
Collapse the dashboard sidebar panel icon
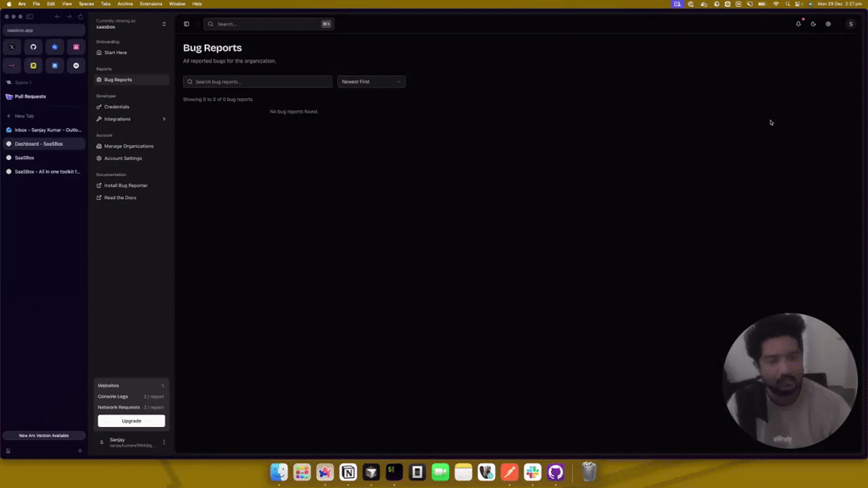[186, 24]
